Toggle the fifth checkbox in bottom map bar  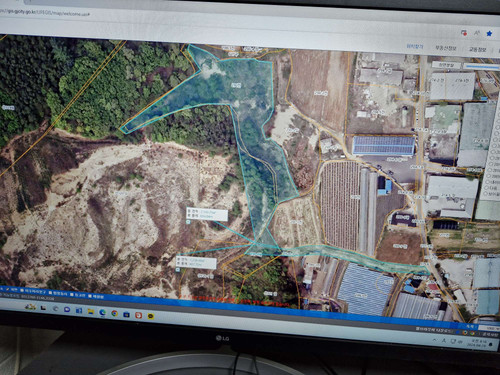[x=90, y=296]
